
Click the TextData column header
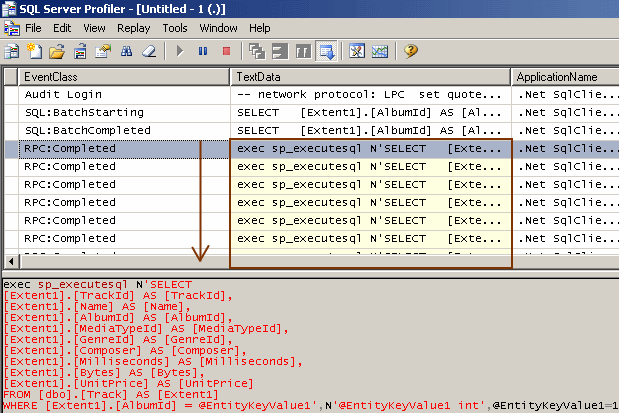370,77
